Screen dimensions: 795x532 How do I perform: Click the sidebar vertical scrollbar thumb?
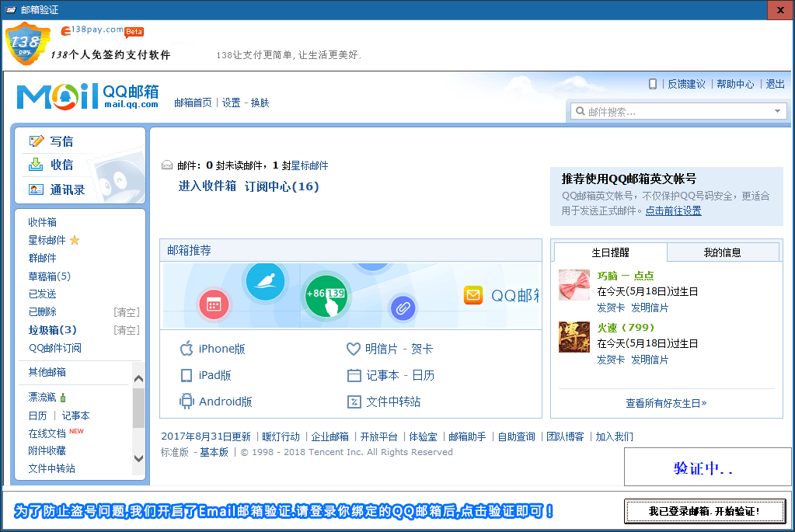click(x=138, y=408)
